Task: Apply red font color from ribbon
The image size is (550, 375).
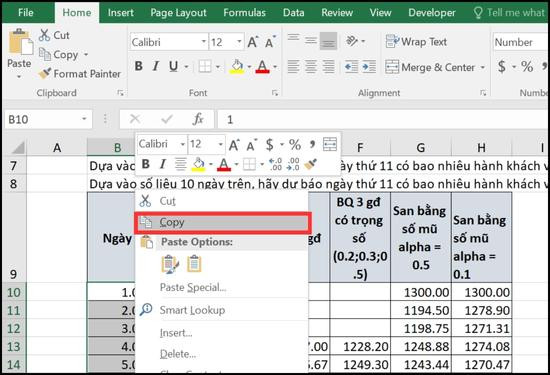Action: tap(262, 66)
